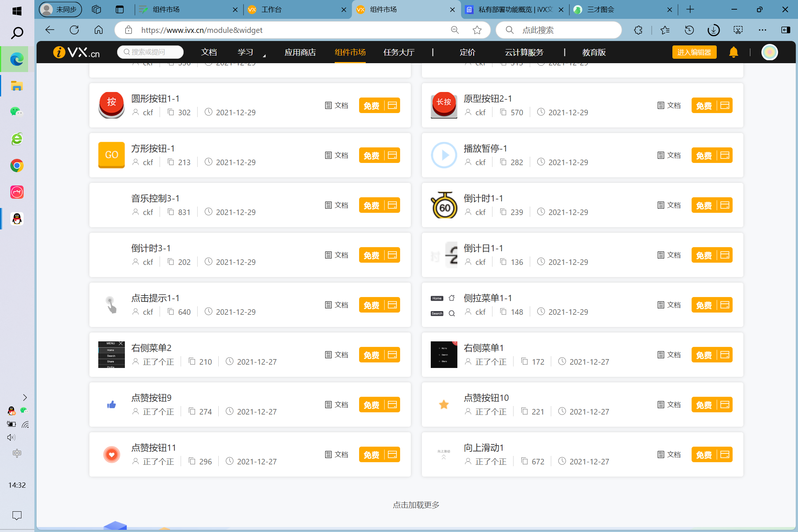Image resolution: width=798 pixels, height=532 pixels.
Task: Open QQ penguin from taskbar
Action: coord(17,219)
